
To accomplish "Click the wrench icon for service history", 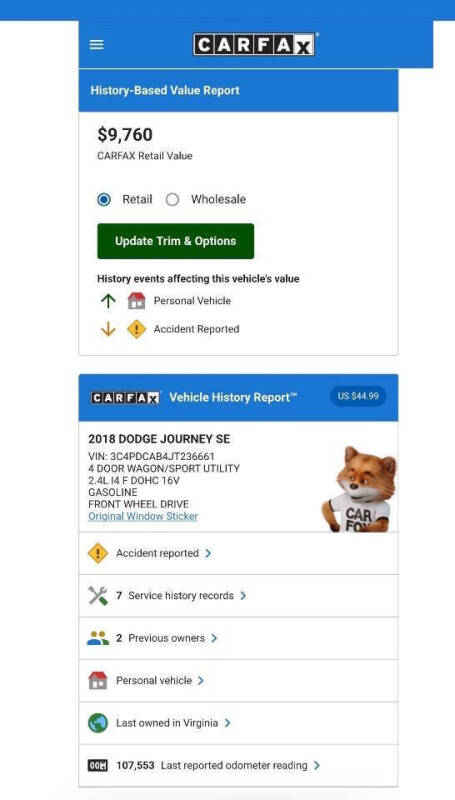I will point(98,595).
